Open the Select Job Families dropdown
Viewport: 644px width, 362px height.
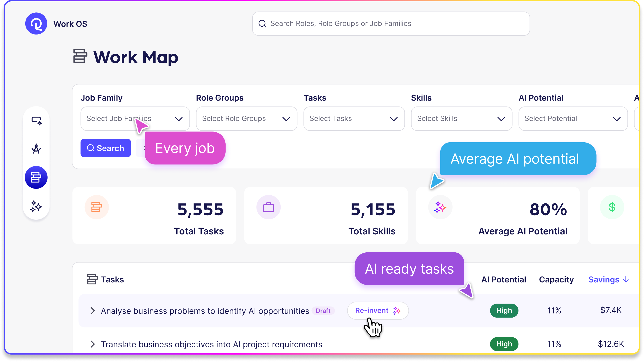click(x=135, y=119)
